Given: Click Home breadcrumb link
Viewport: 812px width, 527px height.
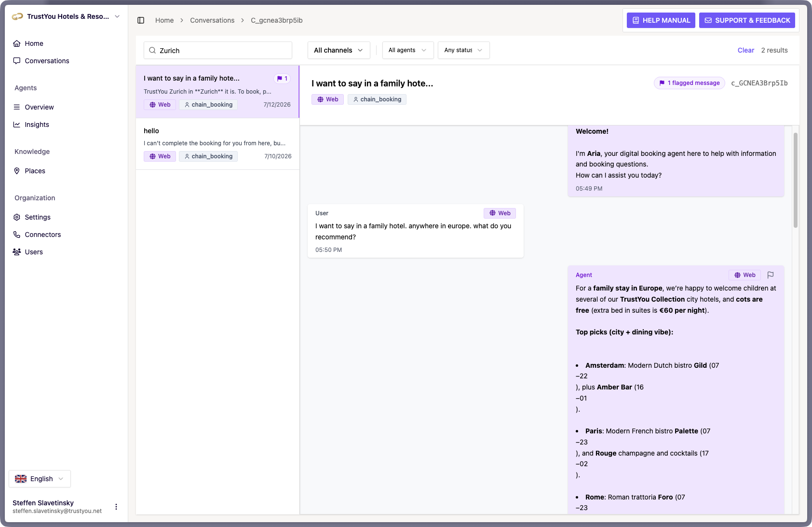Looking at the screenshot, I should click(x=164, y=20).
